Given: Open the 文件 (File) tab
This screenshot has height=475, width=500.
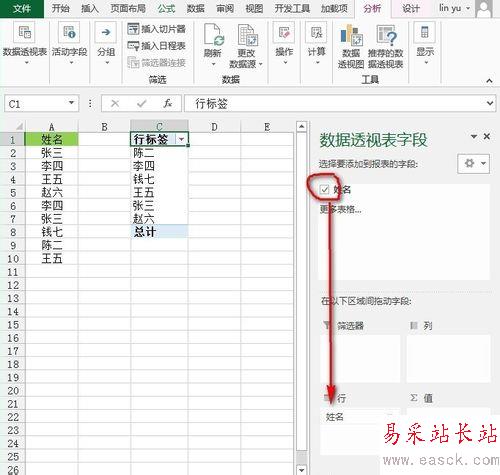Looking at the screenshot, I should [22, 9].
